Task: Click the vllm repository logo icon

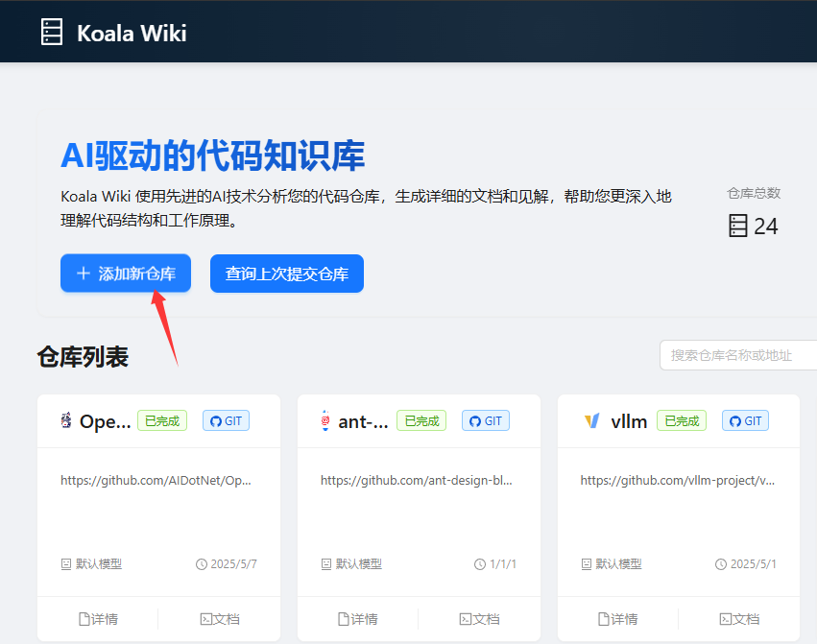Action: (x=592, y=420)
